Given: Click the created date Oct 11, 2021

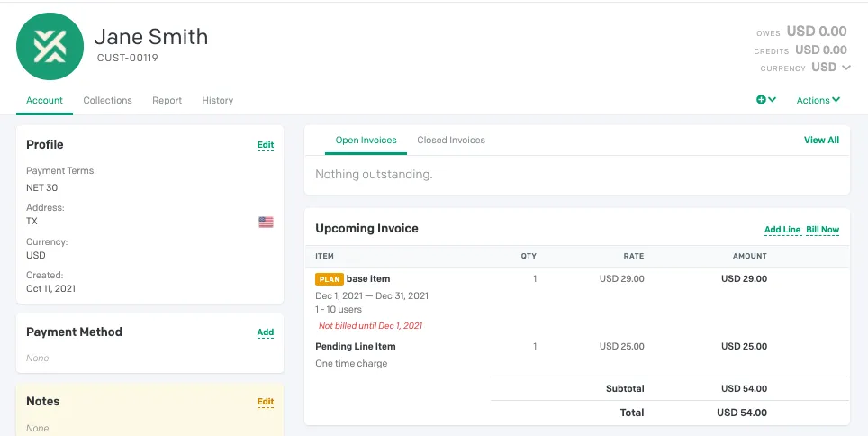Looking at the screenshot, I should (x=51, y=288).
